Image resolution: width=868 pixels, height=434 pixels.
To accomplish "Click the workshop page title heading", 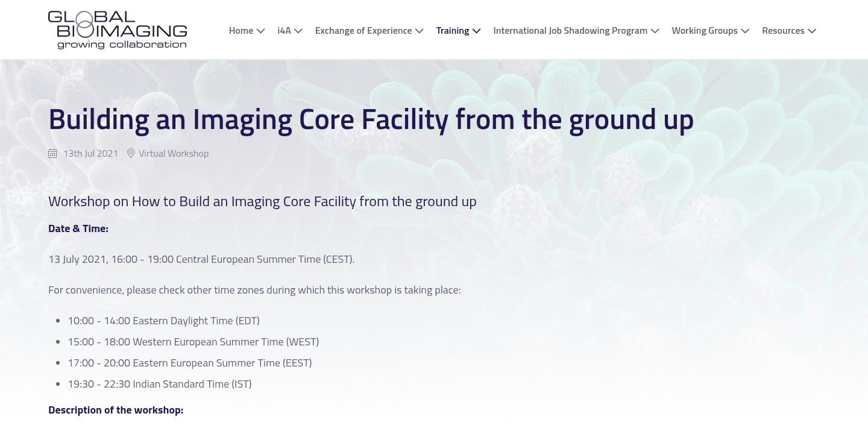I will click(371, 119).
